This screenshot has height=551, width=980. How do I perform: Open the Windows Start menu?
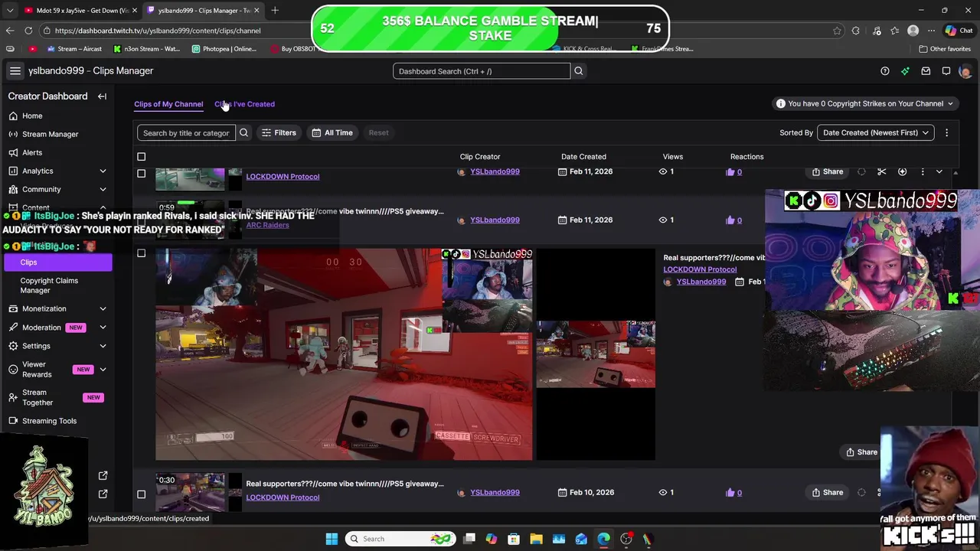(332, 539)
